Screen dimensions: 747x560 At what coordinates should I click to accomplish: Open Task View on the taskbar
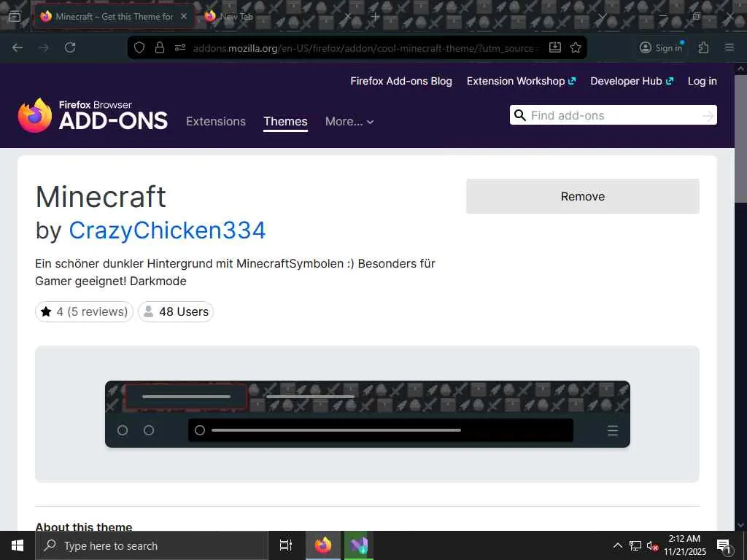(286, 545)
